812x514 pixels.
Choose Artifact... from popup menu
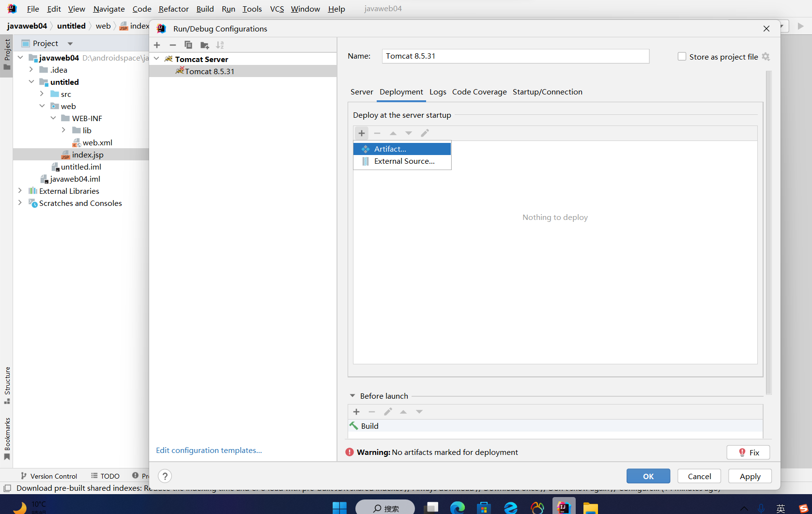tap(402, 149)
